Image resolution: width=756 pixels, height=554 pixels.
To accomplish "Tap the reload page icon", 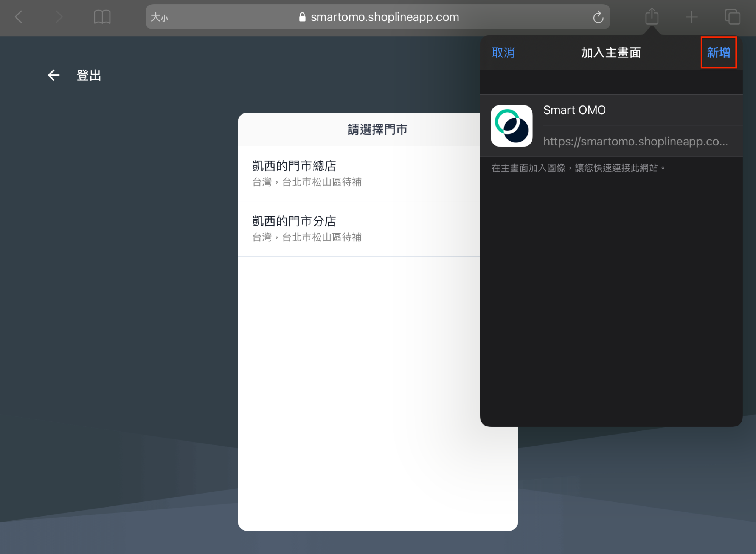I will click(598, 17).
